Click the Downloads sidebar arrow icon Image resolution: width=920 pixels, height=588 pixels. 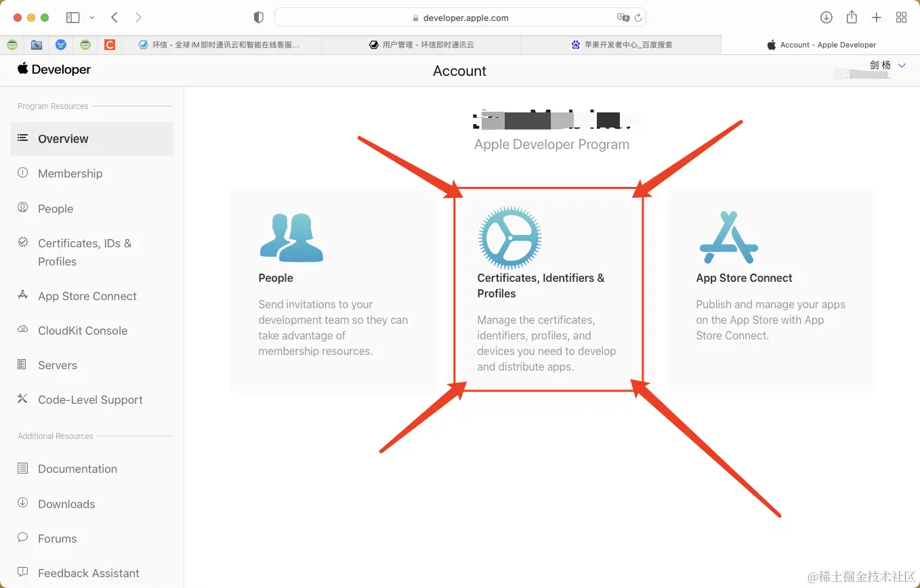coord(23,503)
